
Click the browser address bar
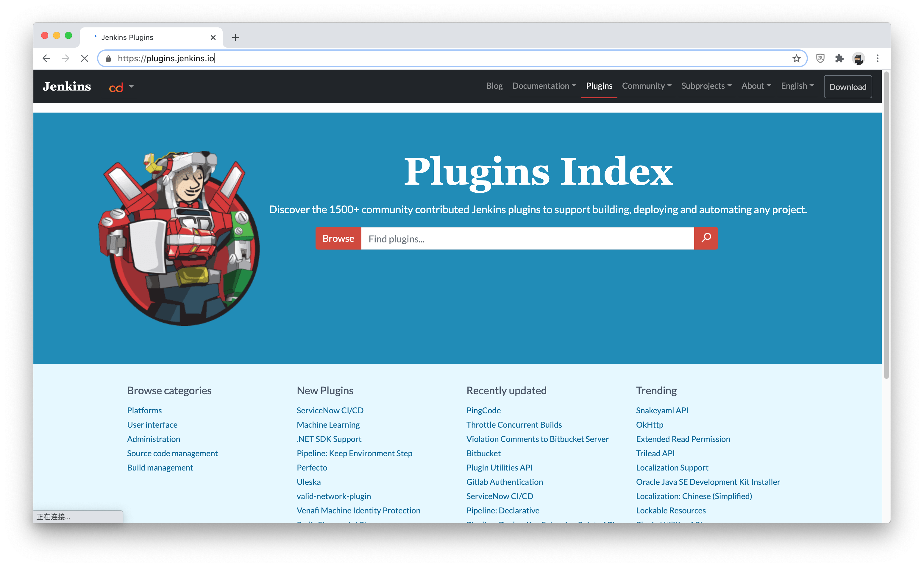(x=452, y=58)
